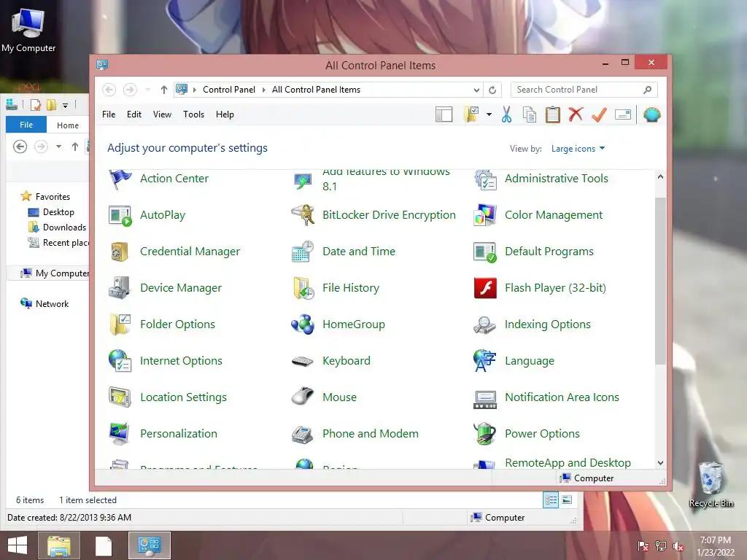Image resolution: width=747 pixels, height=560 pixels.
Task: Open the AutoPlay icon
Action: click(120, 215)
